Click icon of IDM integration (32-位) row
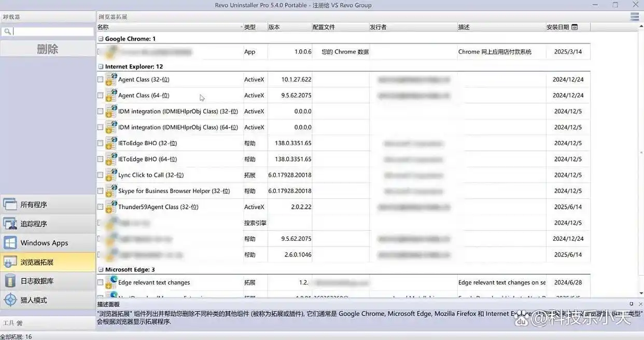Image resolution: width=644 pixels, height=340 pixels. [111, 111]
